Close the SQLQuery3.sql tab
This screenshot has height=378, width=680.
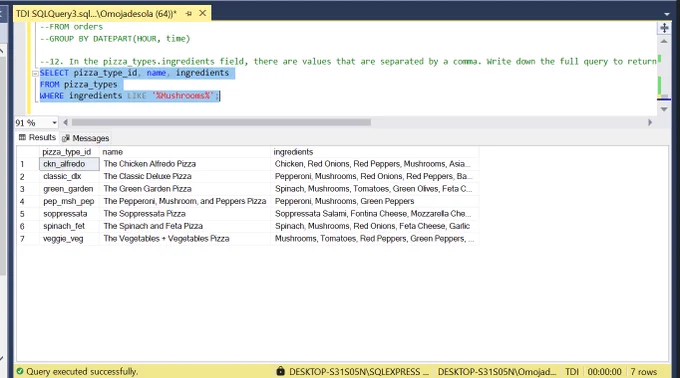coord(203,13)
